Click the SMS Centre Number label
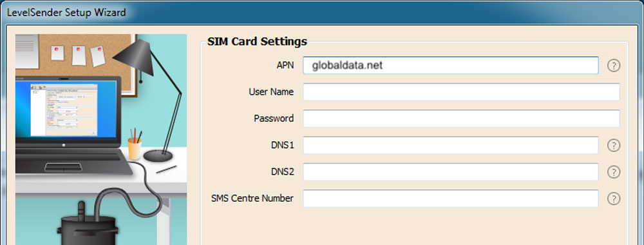 coord(252,199)
